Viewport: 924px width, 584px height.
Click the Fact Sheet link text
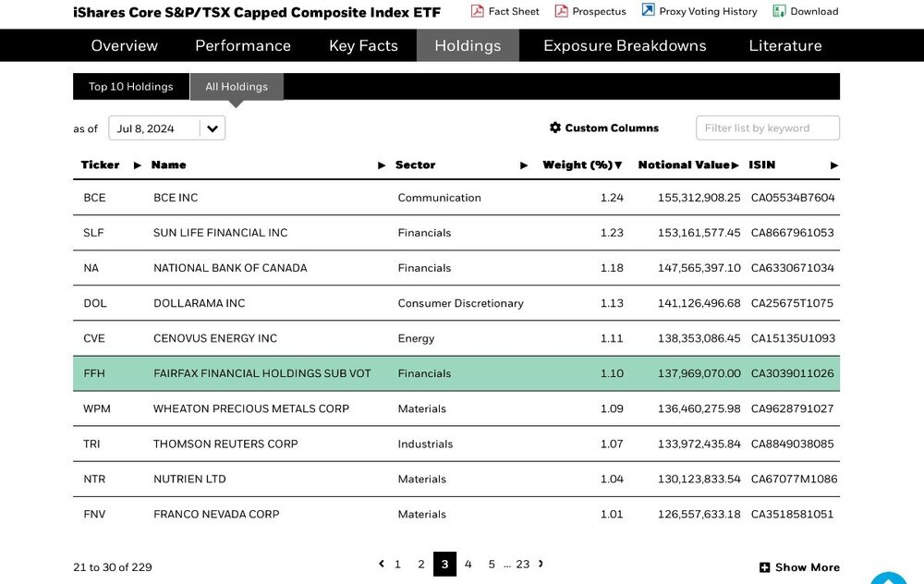(513, 11)
